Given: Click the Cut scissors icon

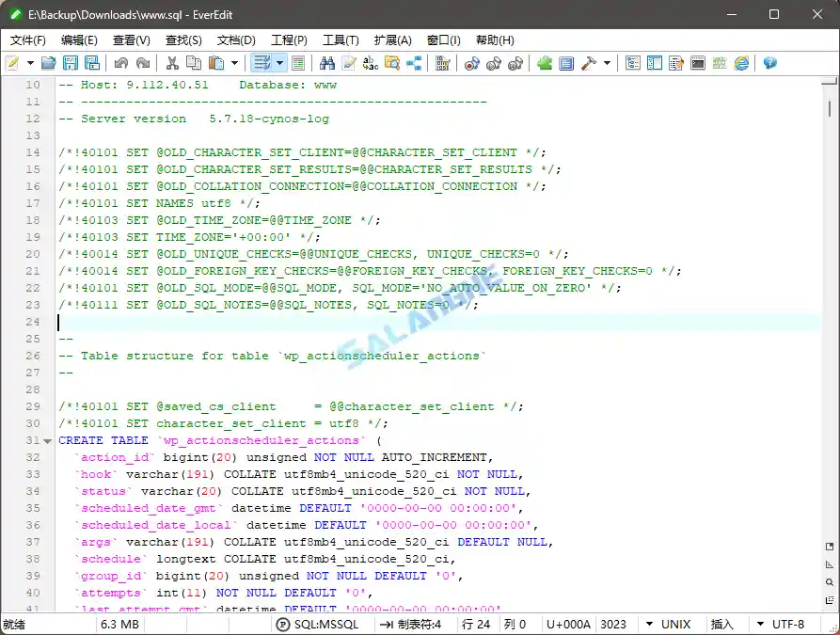Looking at the screenshot, I should (172, 63).
